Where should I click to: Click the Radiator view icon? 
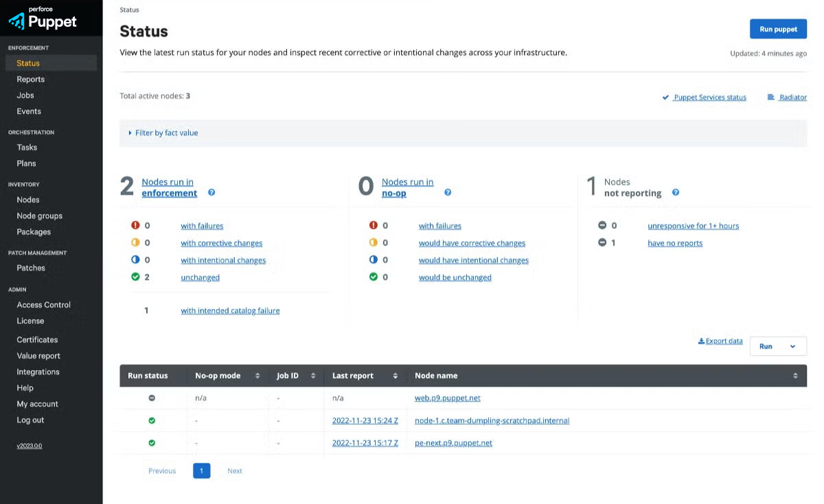pyautogui.click(x=771, y=98)
